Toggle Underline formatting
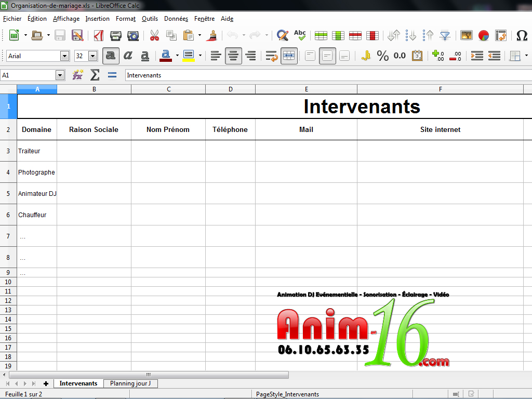 coord(145,56)
